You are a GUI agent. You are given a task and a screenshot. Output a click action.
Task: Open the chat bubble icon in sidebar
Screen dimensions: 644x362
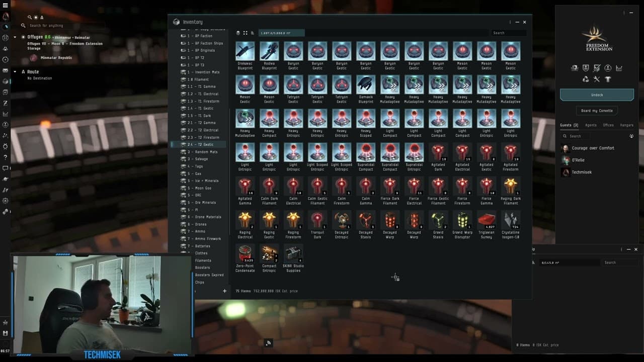tap(5, 168)
